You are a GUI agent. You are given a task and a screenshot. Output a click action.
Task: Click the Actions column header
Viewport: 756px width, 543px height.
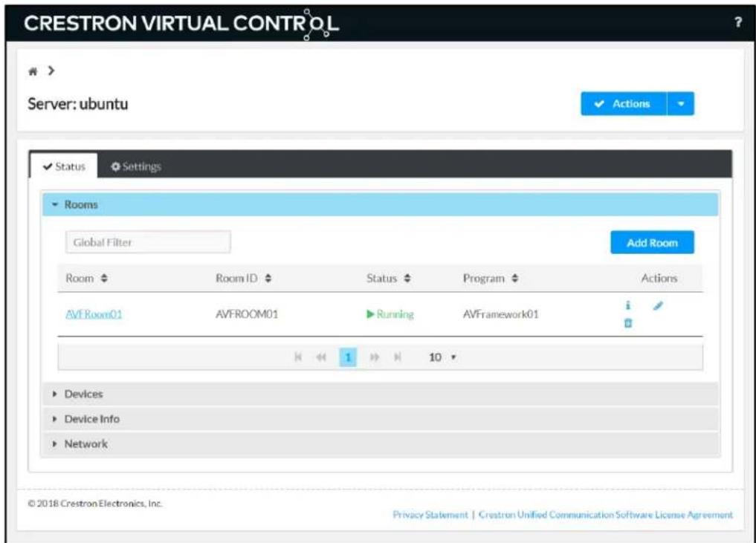tap(659, 278)
